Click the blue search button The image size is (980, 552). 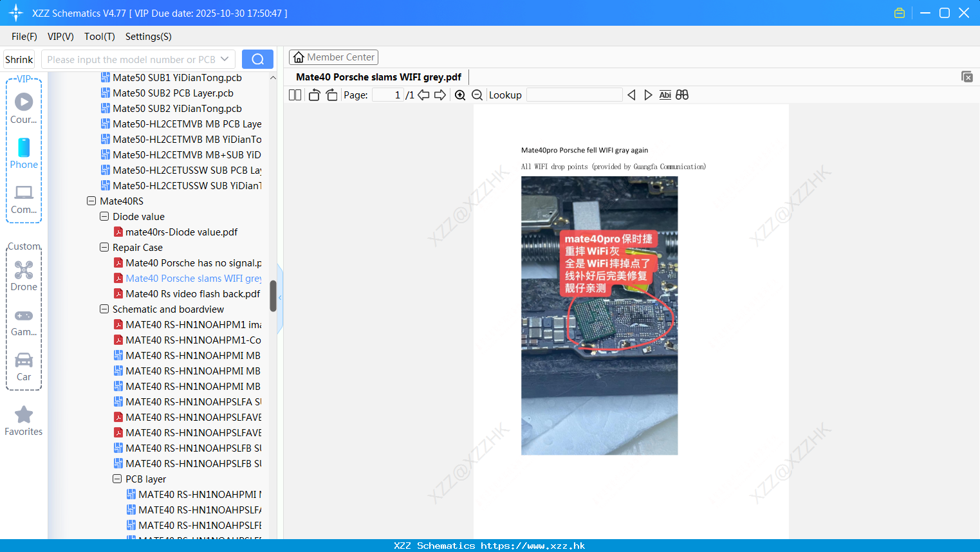(257, 59)
